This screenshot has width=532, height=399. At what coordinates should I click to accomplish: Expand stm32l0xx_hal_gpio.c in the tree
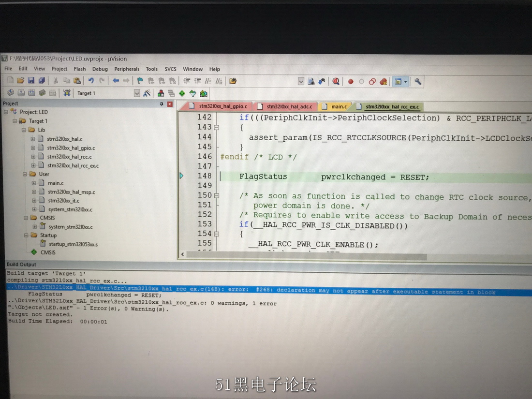point(33,148)
